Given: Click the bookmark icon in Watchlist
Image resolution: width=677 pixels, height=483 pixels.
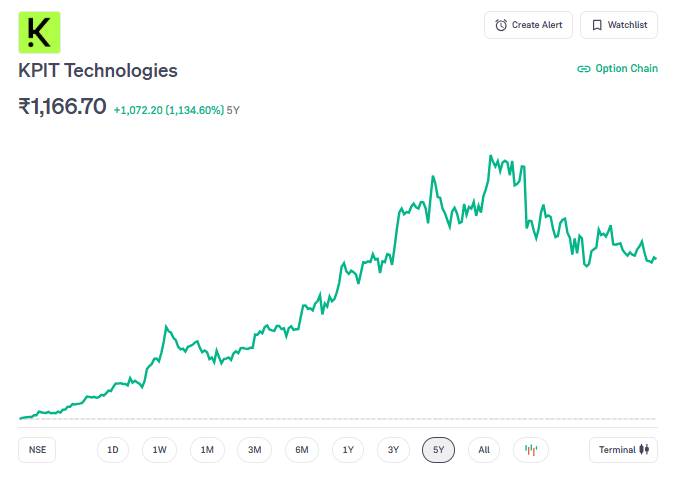Looking at the screenshot, I should coord(597,25).
